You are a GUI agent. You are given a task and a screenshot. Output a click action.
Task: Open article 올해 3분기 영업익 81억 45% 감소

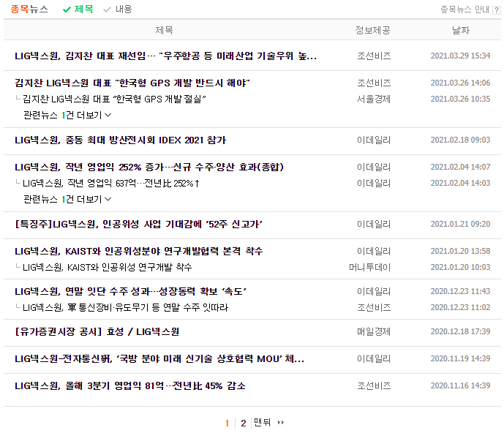[x=130, y=385]
